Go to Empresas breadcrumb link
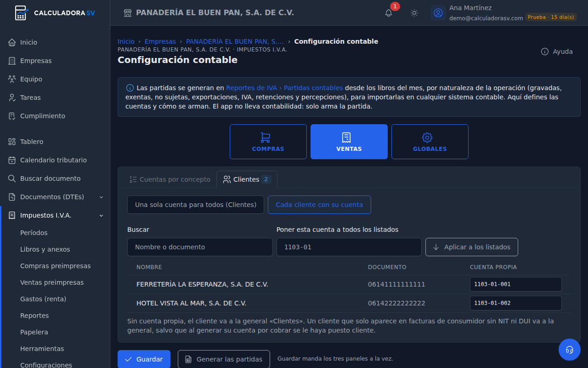 160,41
